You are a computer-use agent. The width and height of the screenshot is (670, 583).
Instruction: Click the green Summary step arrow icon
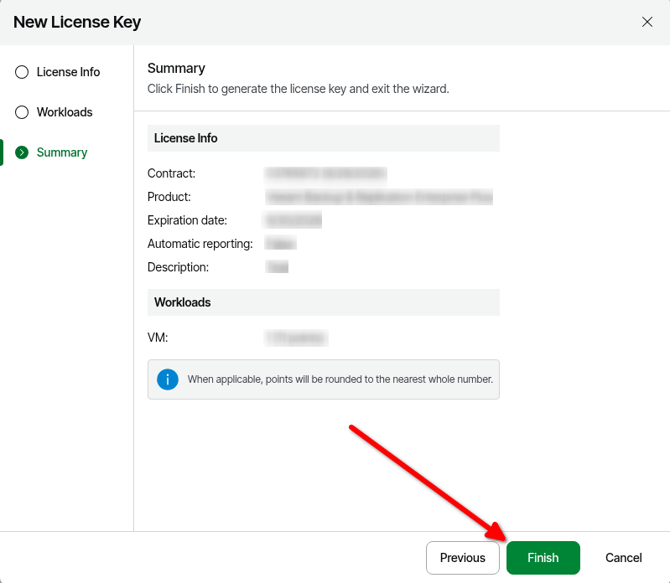click(22, 152)
